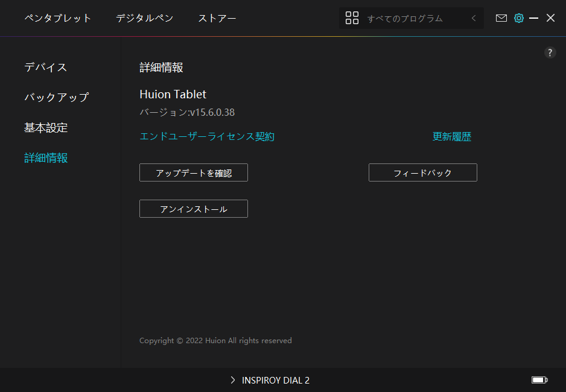566x392 pixels.
Task: Click the battery status icon
Action: [x=539, y=380]
